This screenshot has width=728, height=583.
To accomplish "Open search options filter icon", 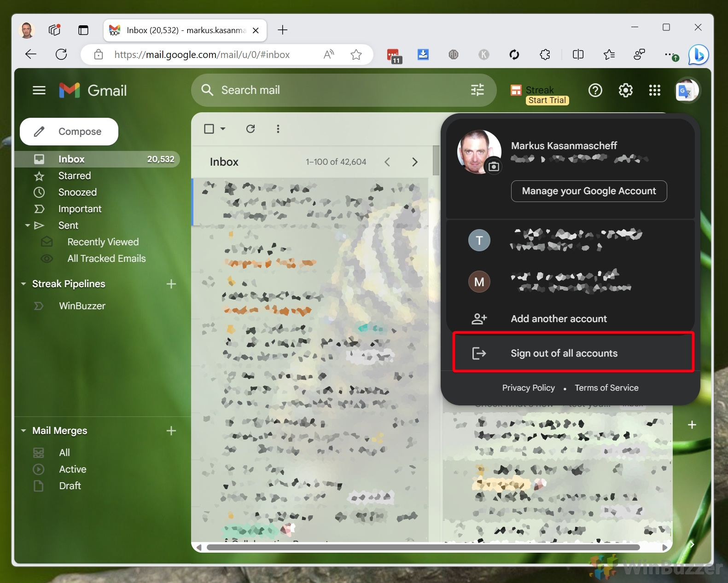I will coord(478,90).
